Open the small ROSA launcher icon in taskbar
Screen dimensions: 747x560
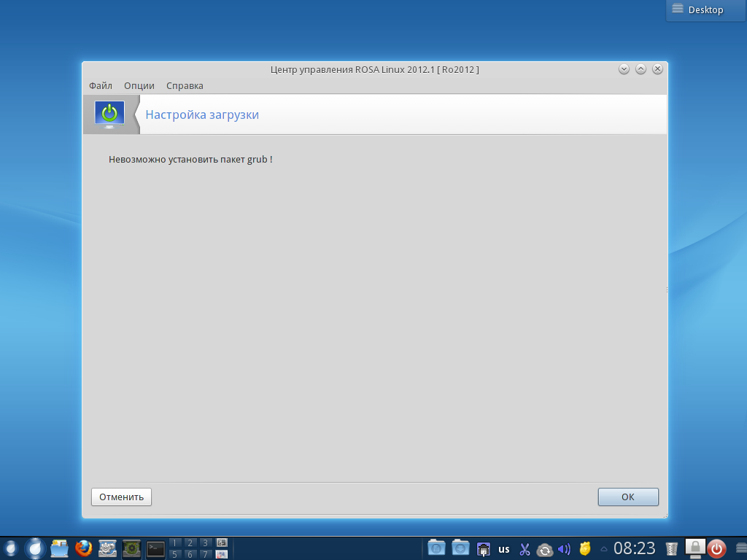click(x=10, y=548)
